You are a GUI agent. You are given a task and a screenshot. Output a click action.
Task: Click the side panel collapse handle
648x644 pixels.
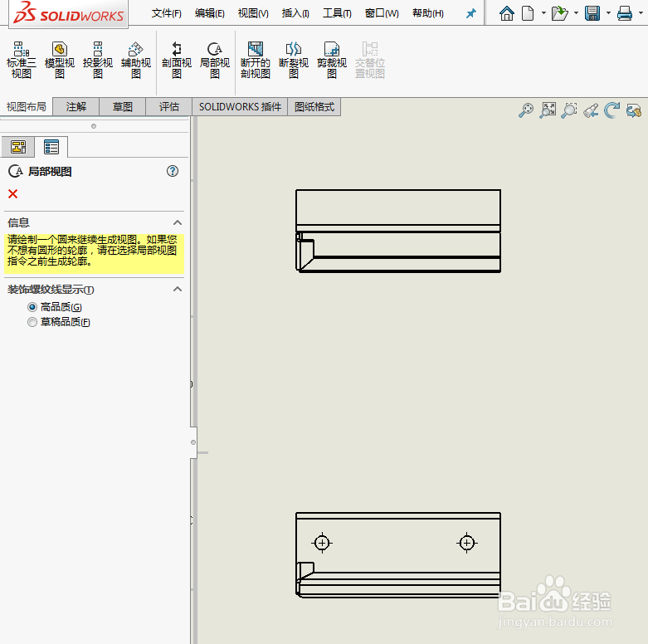(193, 442)
